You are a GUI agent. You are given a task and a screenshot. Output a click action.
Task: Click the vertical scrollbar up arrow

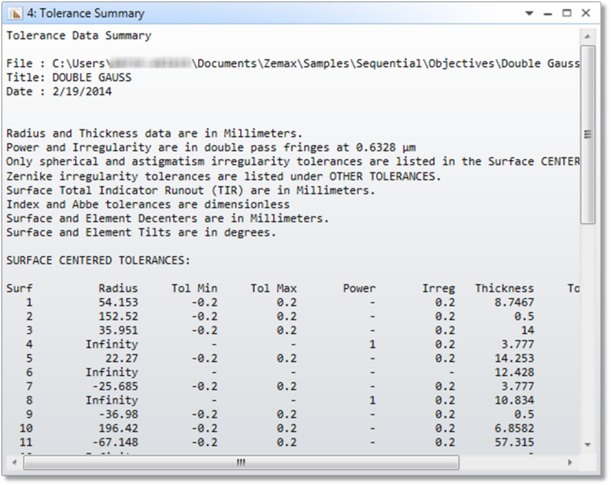(588, 34)
